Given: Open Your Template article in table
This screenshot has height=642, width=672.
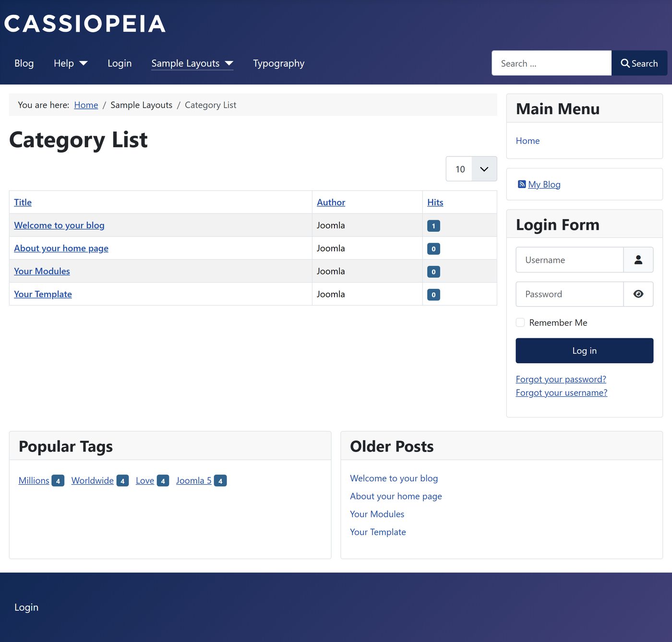Looking at the screenshot, I should click(x=43, y=294).
